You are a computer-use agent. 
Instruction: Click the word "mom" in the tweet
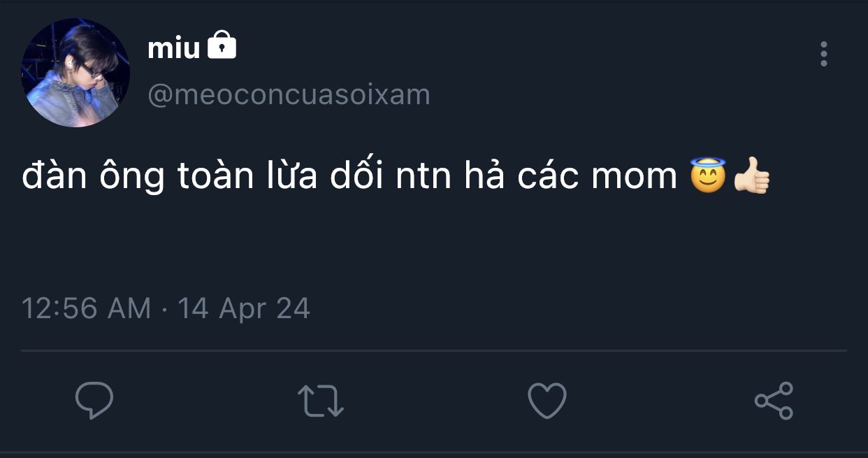[x=634, y=178]
